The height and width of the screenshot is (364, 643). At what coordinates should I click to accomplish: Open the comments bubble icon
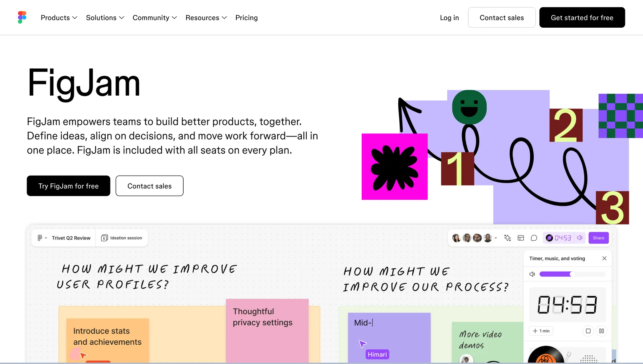(534, 238)
